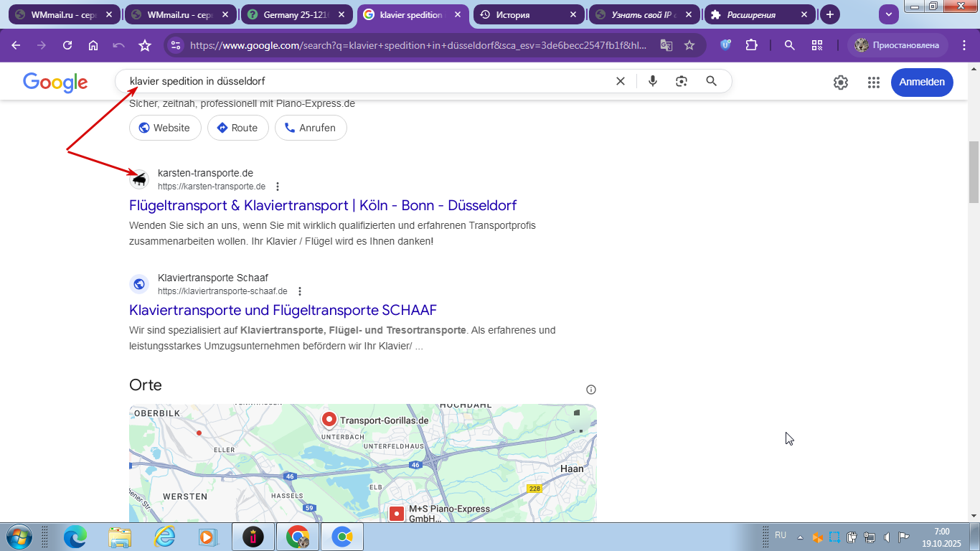Open info icon next to Orte heading
Viewport: 980px width, 551px height.
[x=591, y=390]
